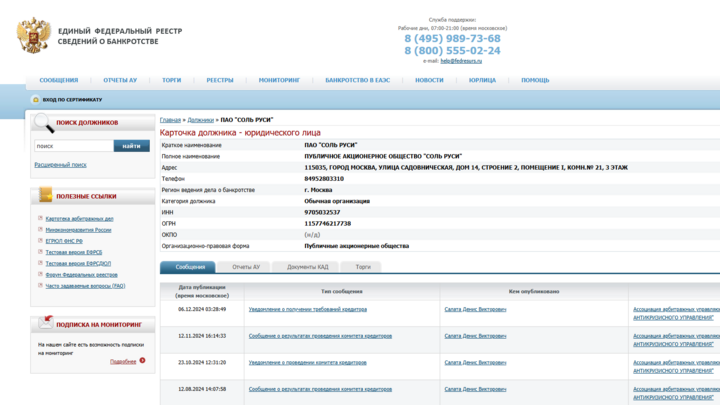
Task: Click ВХОД ПО СЕРТИФИКАТУ login link
Action: coord(72,100)
